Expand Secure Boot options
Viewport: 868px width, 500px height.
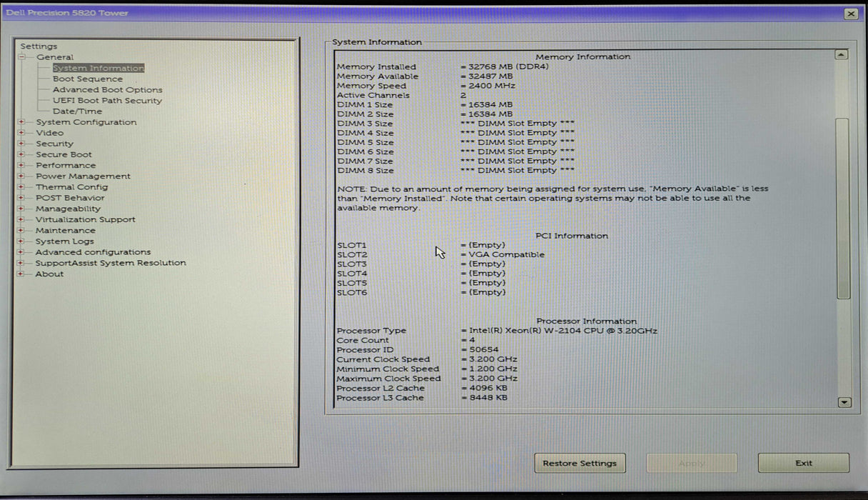(x=22, y=154)
